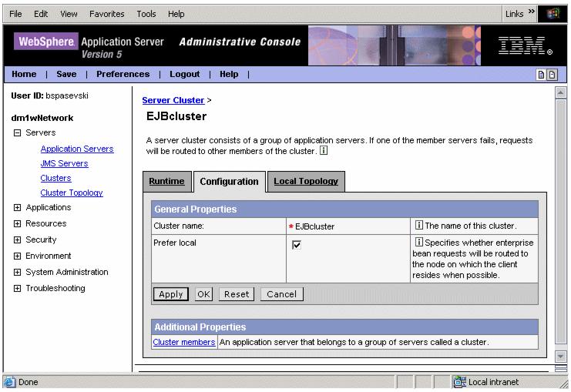Open JMS Servers link
Image resolution: width=571 pixels, height=392 pixels.
click(65, 164)
